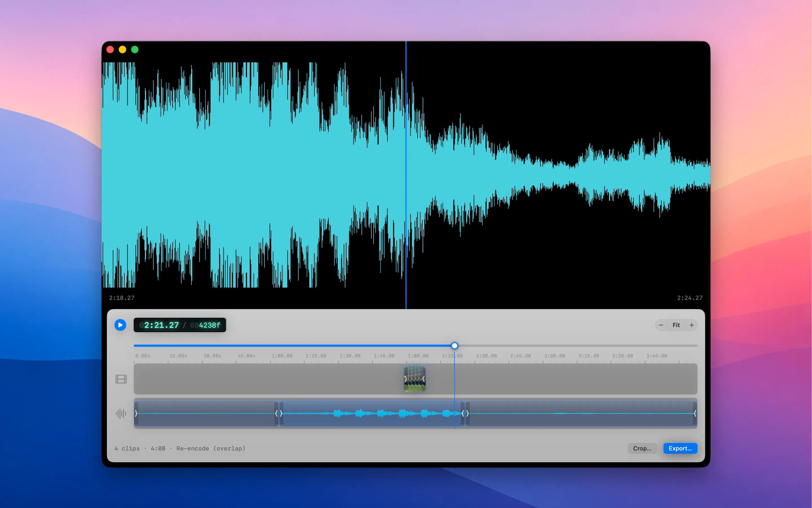Viewport: 812px width, 508px height.
Task: Click the 45.00s ruler label
Action: point(247,356)
